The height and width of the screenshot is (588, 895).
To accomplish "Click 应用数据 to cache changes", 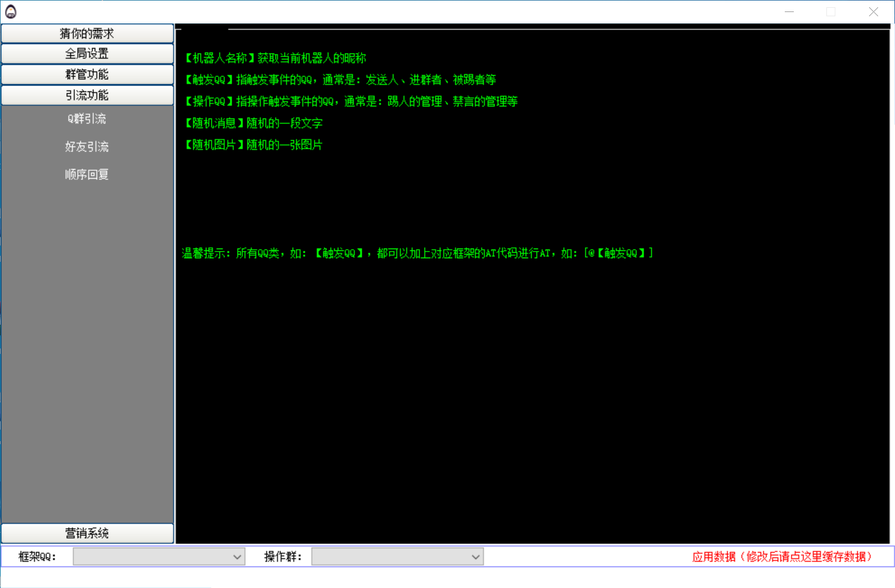I will coord(782,557).
